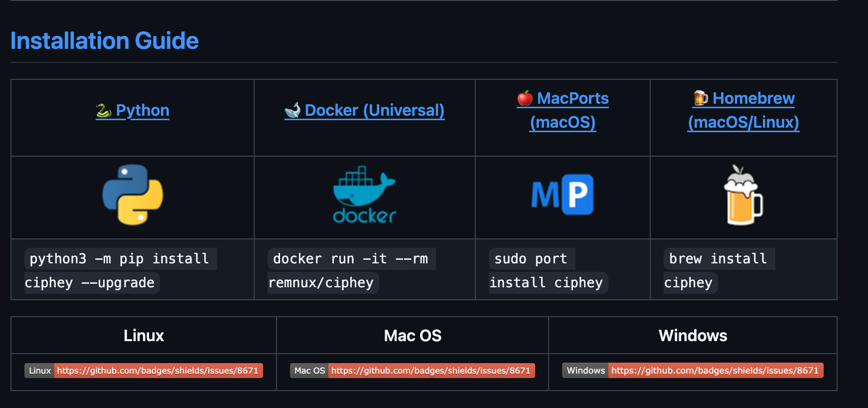Image resolution: width=868 pixels, height=408 pixels.
Task: Follow the MacPorts (macOS) link
Action: pyautogui.click(x=573, y=99)
